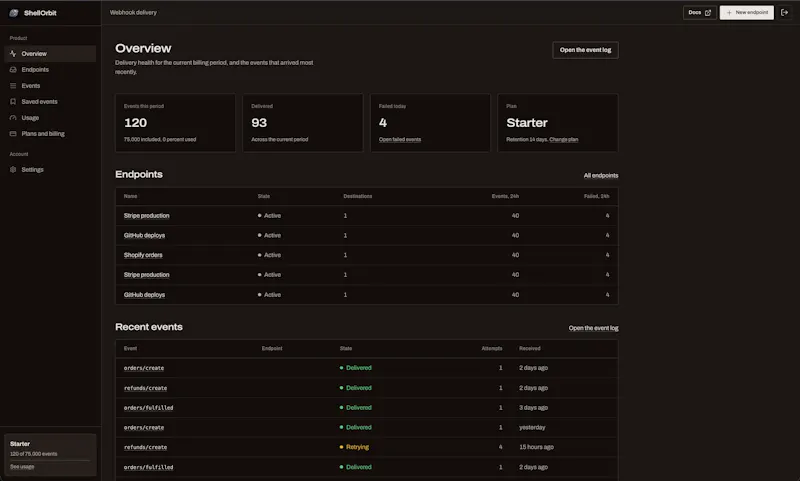This screenshot has width=800, height=481.
Task: Click the Plans and billing card icon
Action: [x=13, y=134]
